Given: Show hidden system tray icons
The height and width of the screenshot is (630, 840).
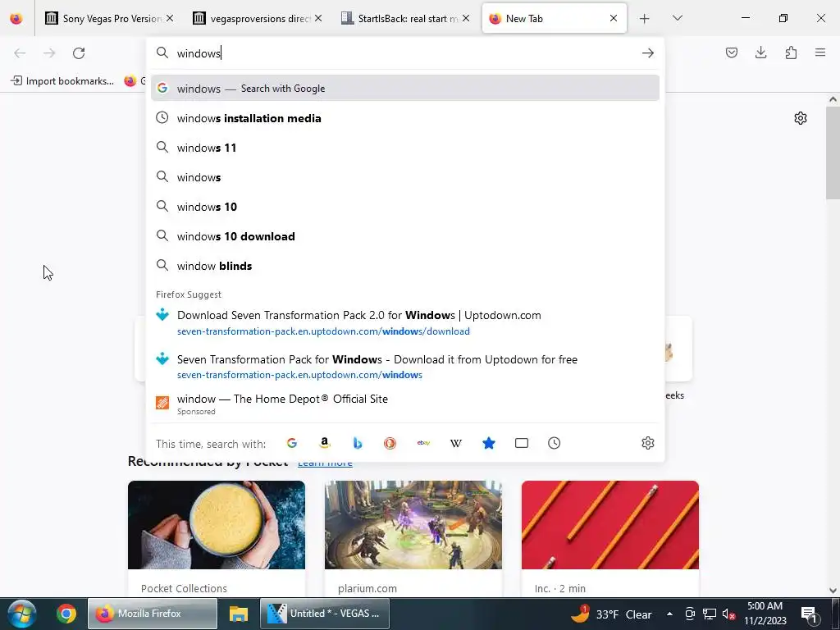Looking at the screenshot, I should pyautogui.click(x=669, y=614).
